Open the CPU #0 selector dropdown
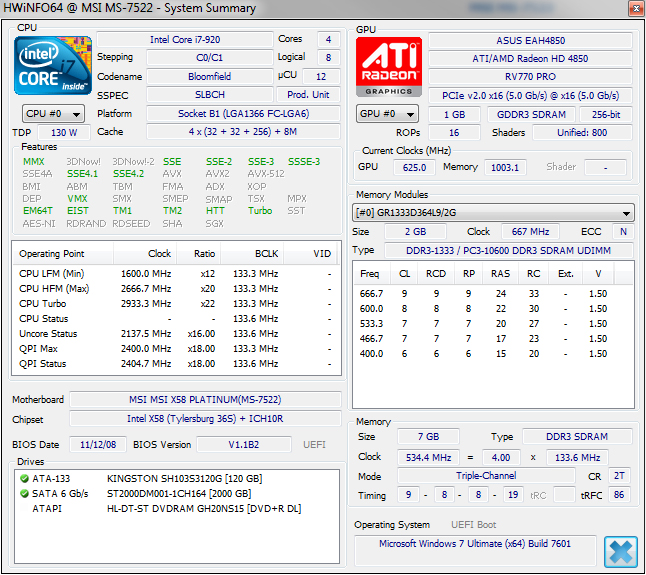The width and height of the screenshot is (646, 575). coord(54,114)
